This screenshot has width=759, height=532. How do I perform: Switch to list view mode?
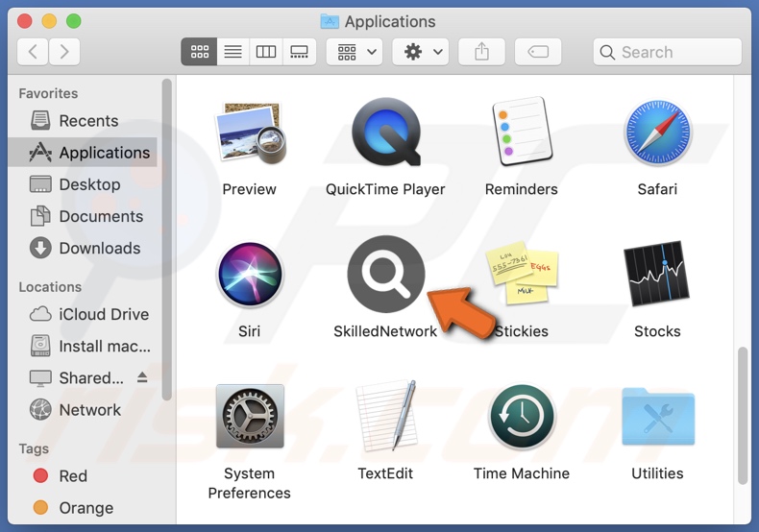pos(233,52)
